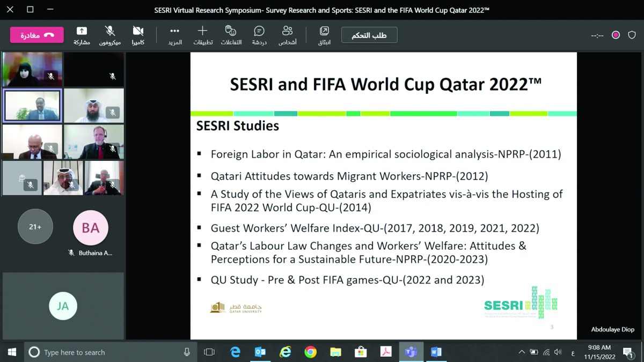Switch to Microsoft Word in the taskbar
The height and width of the screenshot is (362, 644).
[436, 352]
